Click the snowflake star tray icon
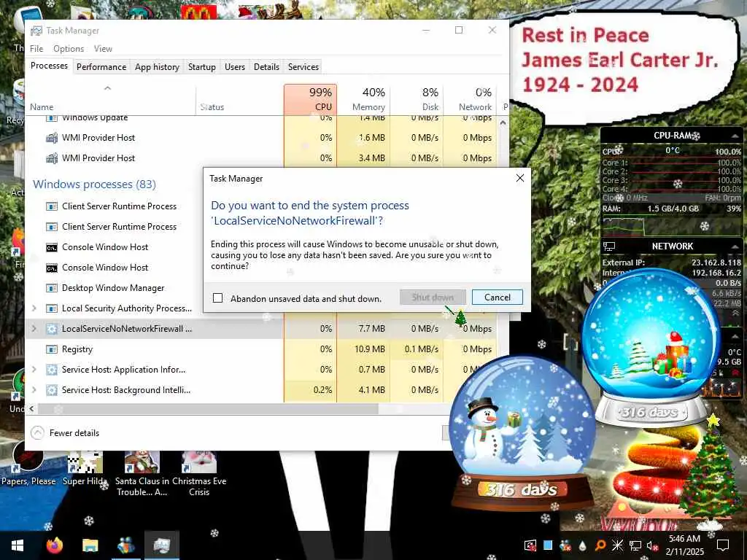The image size is (747, 560). (617, 545)
